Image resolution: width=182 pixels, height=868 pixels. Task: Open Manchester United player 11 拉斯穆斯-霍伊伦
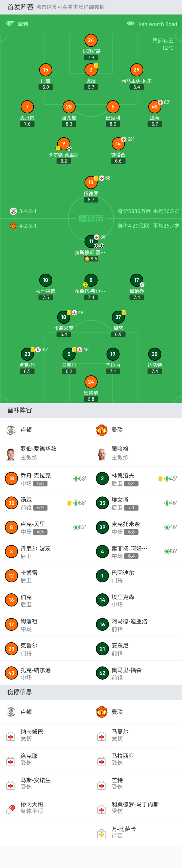(91, 241)
